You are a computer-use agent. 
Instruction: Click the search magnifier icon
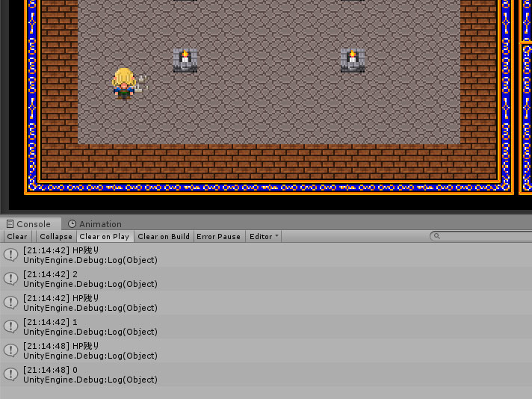coord(437,236)
